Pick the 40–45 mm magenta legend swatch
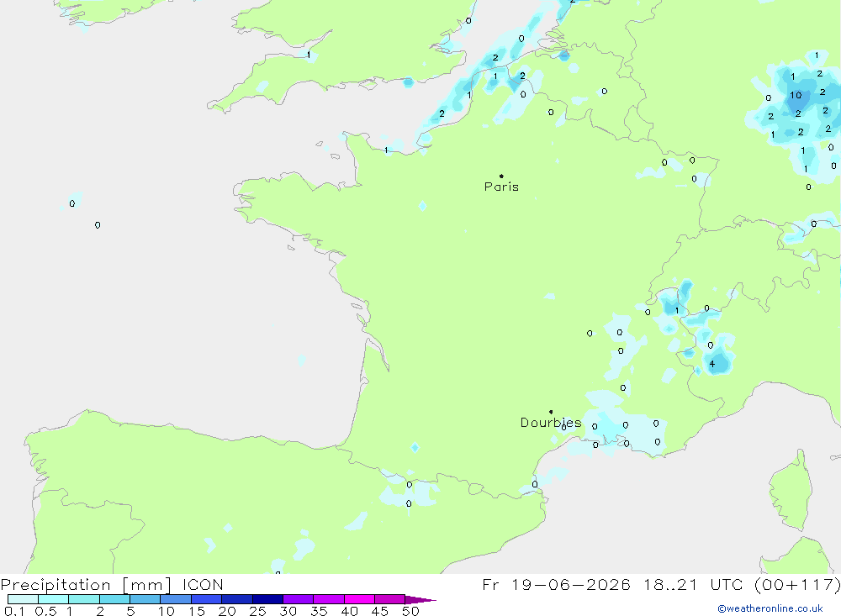The width and height of the screenshot is (841, 616). [359, 599]
